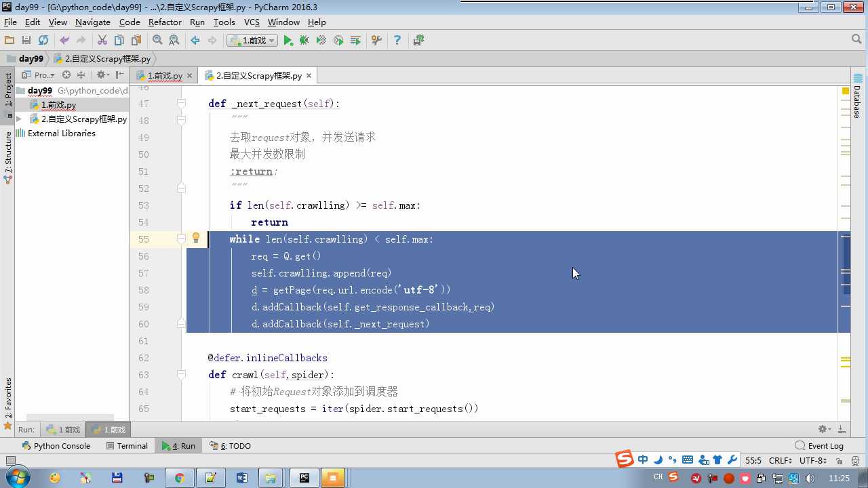This screenshot has width=868, height=488.
Task: Select the second 1.前戏 Run tab
Action: point(108,430)
